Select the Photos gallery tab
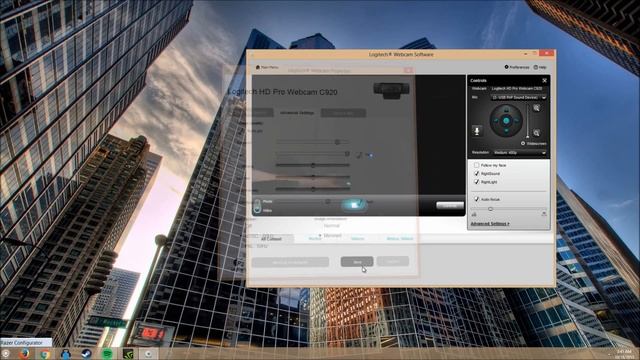Screen dimensions: 640x360 (315, 238)
